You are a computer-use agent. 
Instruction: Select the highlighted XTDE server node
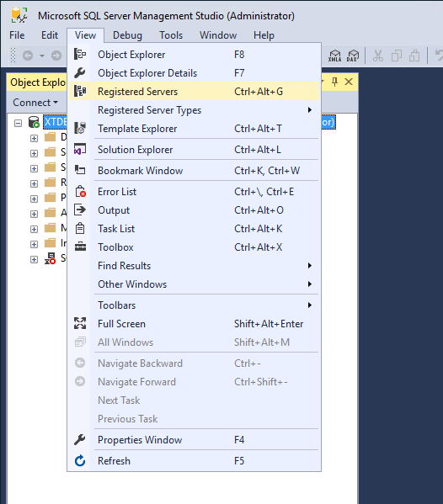56,122
